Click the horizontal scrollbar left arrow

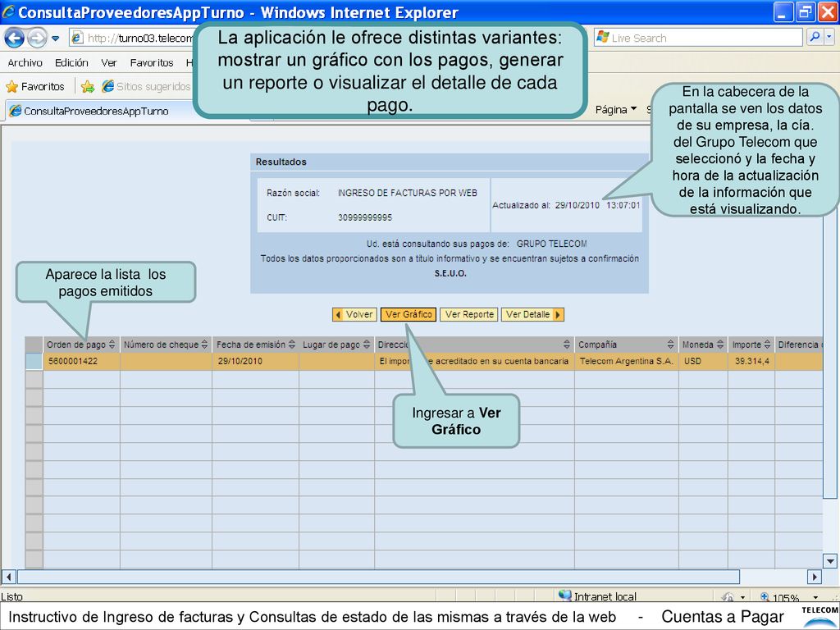[x=8, y=577]
